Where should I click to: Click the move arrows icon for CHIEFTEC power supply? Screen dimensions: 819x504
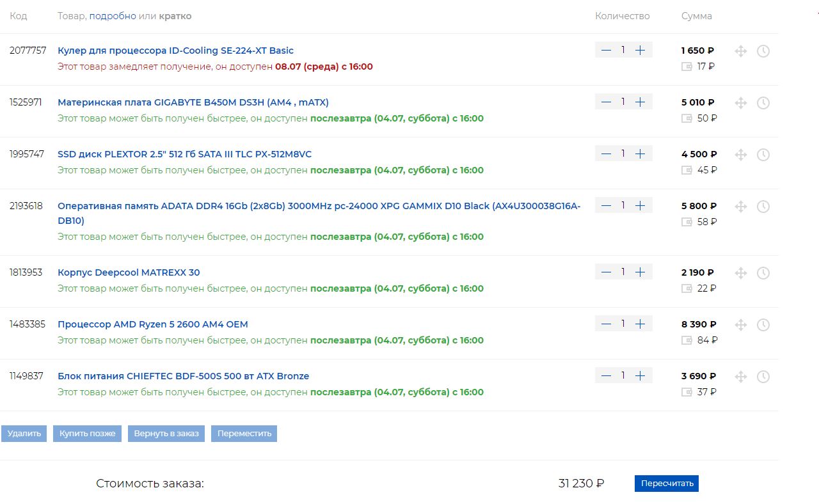coord(740,377)
